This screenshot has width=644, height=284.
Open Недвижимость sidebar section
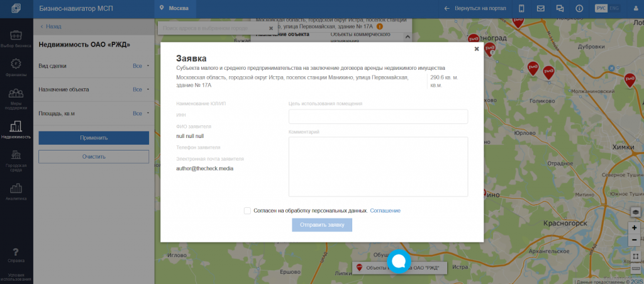point(16,130)
